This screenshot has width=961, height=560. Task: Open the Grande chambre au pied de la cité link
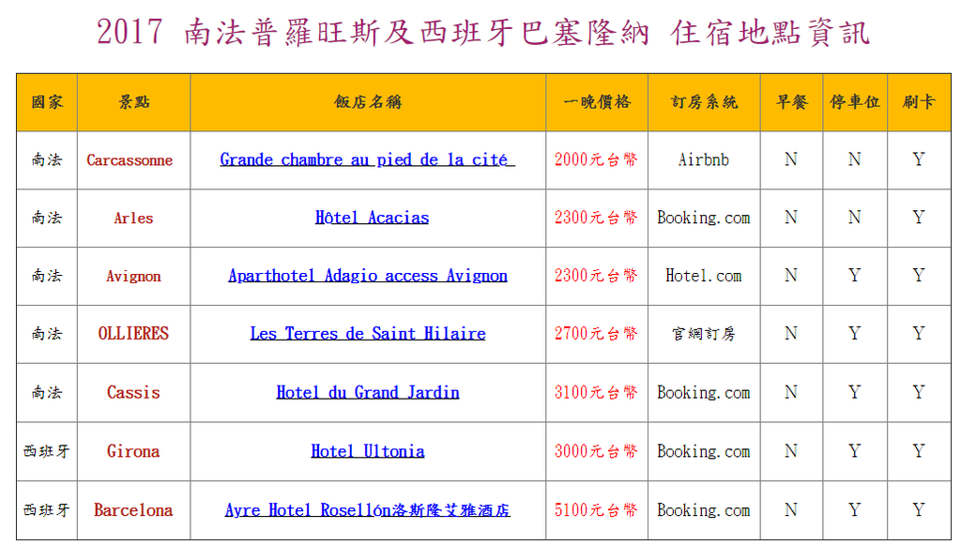(x=367, y=159)
